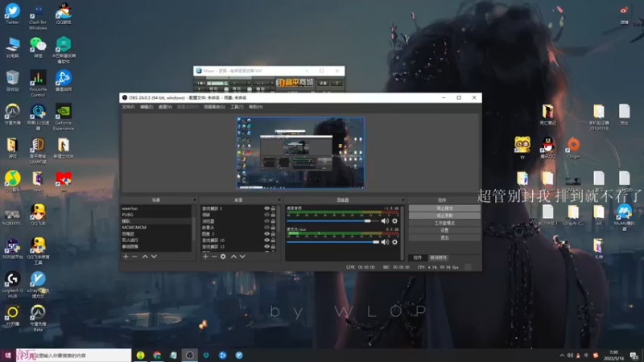This screenshot has height=362, width=644.
Task: Move the selected scene down
Action: 154,257
